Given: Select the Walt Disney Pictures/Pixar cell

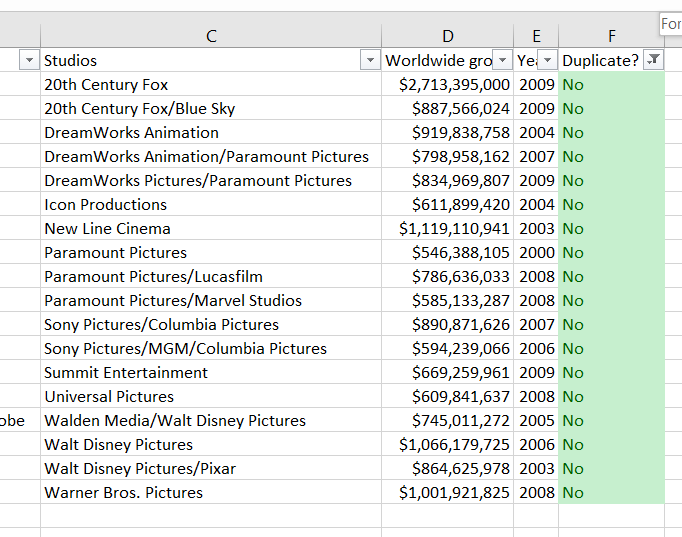Looking at the screenshot, I should (211, 468).
